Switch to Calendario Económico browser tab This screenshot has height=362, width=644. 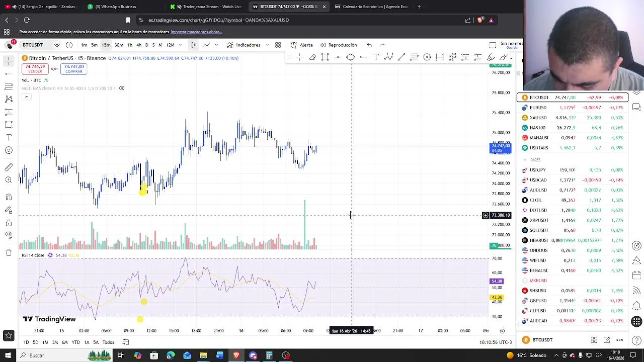[371, 7]
